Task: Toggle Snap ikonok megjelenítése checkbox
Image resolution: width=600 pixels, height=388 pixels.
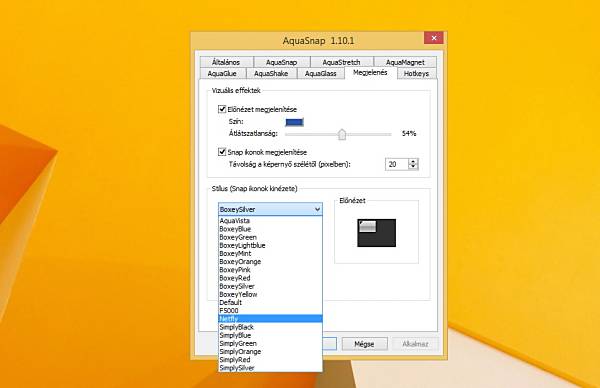Action: 222,152
